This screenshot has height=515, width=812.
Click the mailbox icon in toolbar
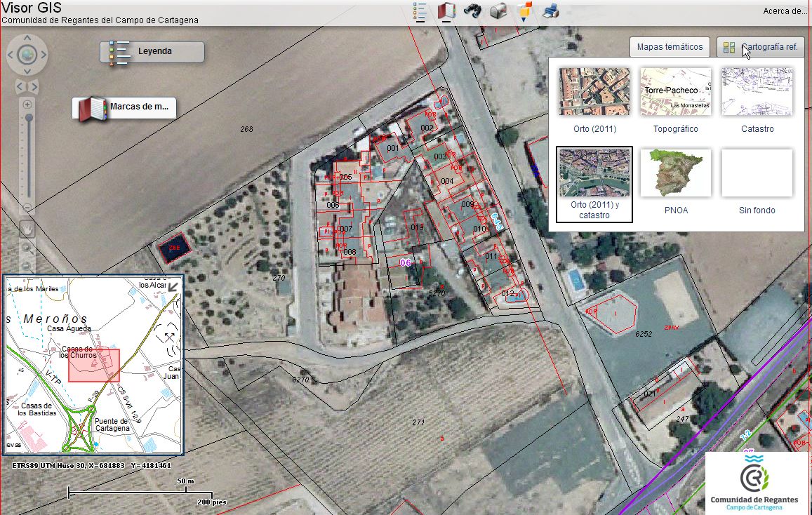(498, 11)
